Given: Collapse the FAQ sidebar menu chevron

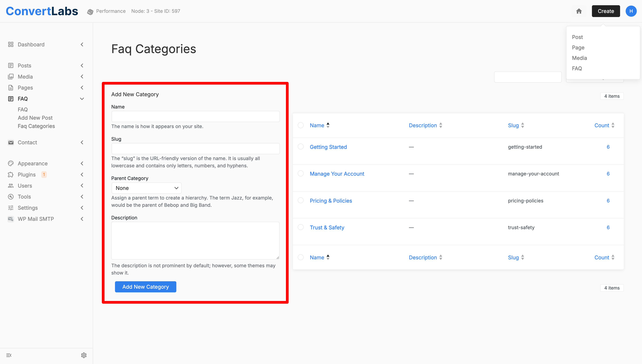Looking at the screenshot, I should [x=82, y=99].
